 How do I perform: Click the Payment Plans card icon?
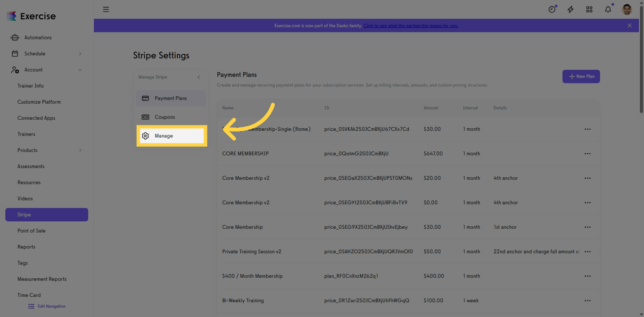pyautogui.click(x=146, y=98)
